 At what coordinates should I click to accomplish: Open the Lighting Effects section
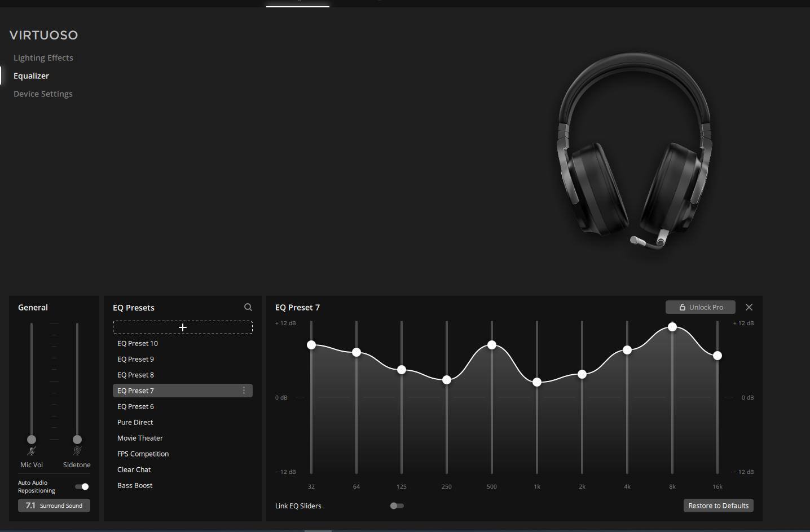pos(43,57)
